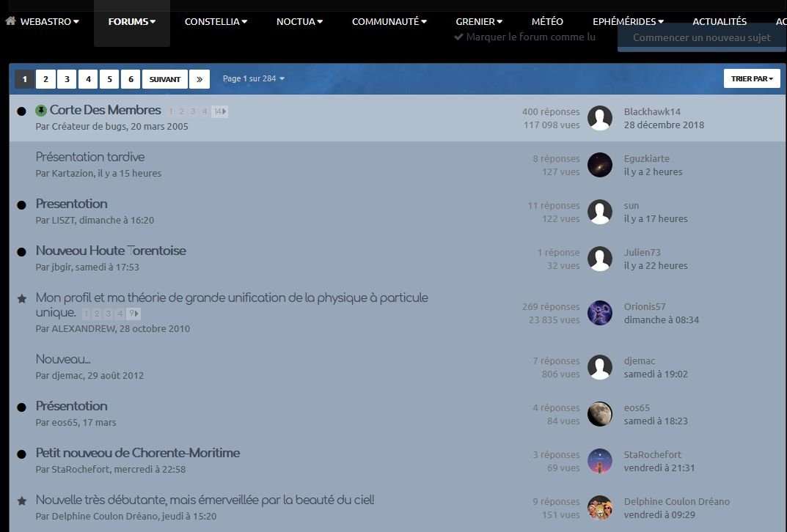787x532 pixels.
Task: Go to page 1 of the topic list
Action: click(x=25, y=78)
